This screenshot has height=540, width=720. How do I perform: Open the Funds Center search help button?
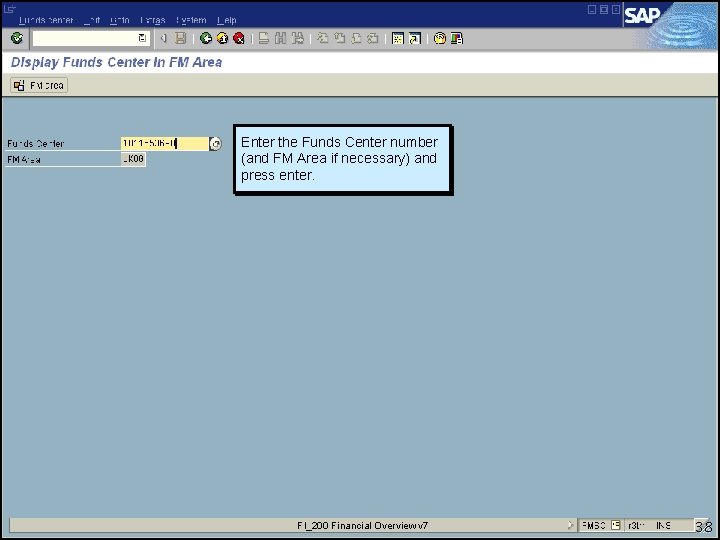[215, 144]
